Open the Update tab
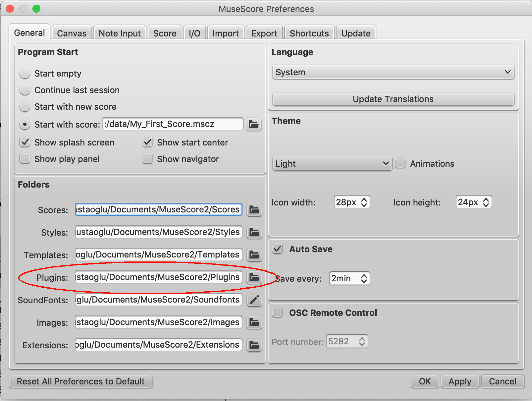This screenshot has height=401, width=532. 356,33
